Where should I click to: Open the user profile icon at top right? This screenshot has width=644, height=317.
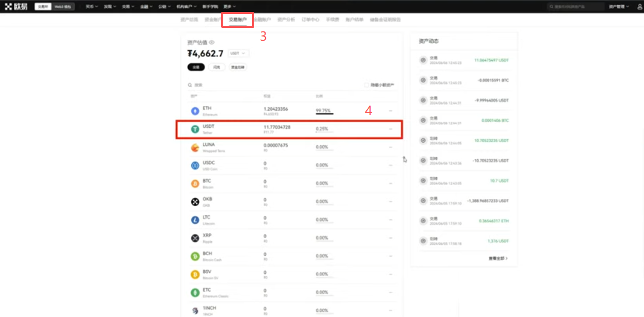[640, 7]
